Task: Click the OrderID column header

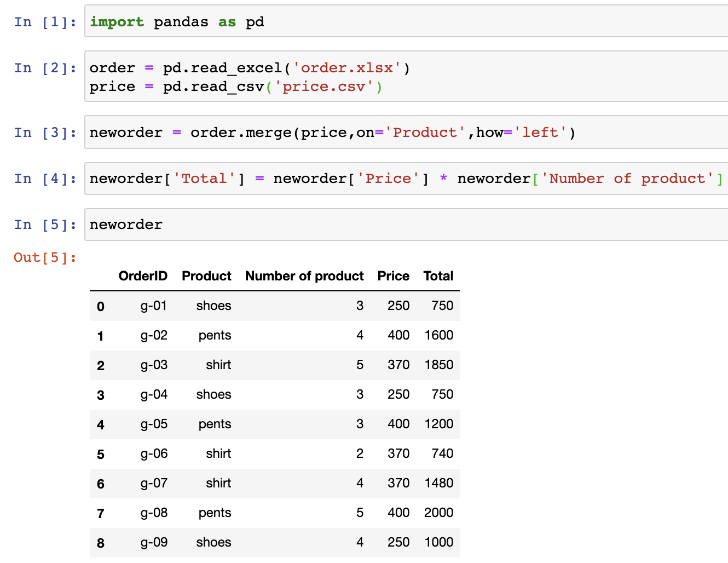Action: click(x=143, y=276)
